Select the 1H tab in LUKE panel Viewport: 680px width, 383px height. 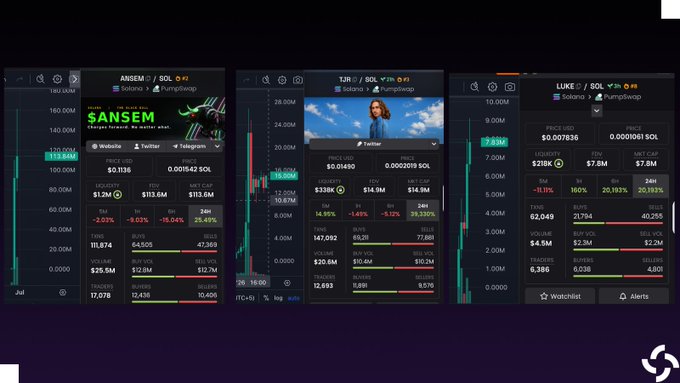[579, 186]
